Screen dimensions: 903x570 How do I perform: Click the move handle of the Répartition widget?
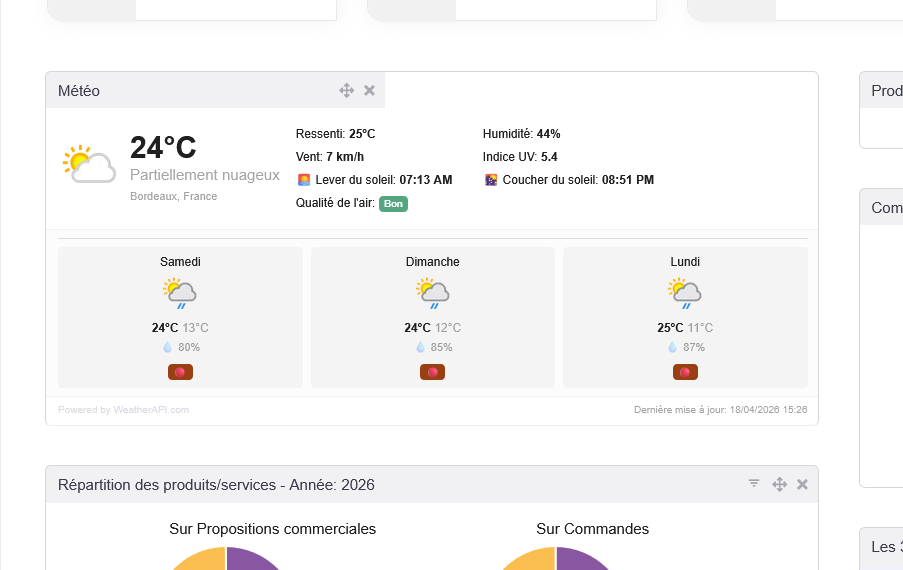(780, 484)
